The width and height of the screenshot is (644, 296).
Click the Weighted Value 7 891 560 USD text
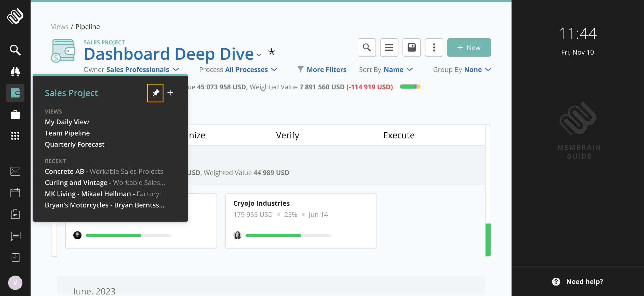[297, 87]
